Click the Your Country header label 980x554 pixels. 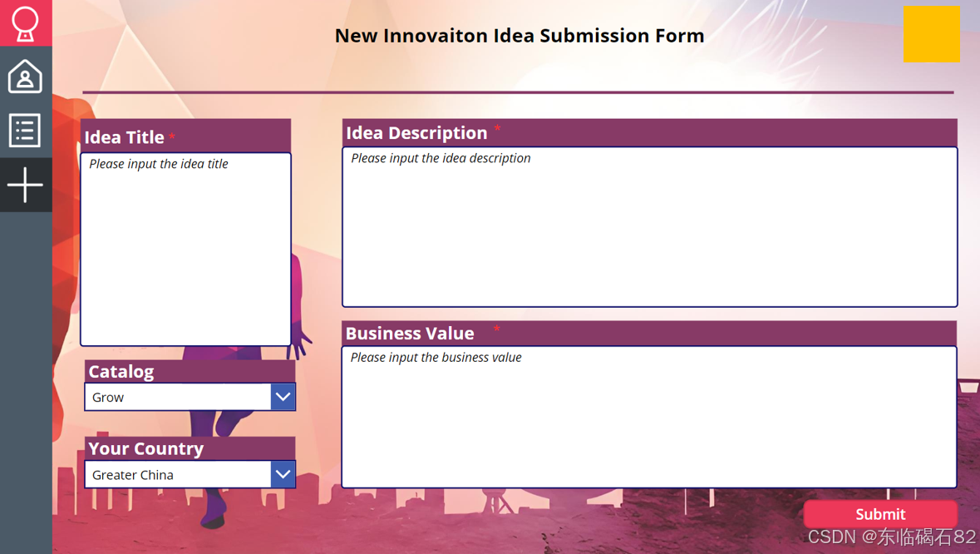click(146, 449)
